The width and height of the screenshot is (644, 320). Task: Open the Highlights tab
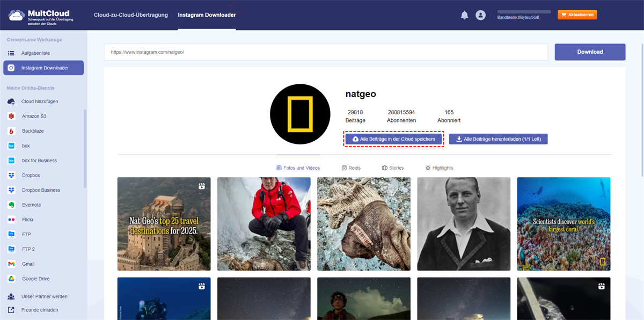click(x=439, y=168)
